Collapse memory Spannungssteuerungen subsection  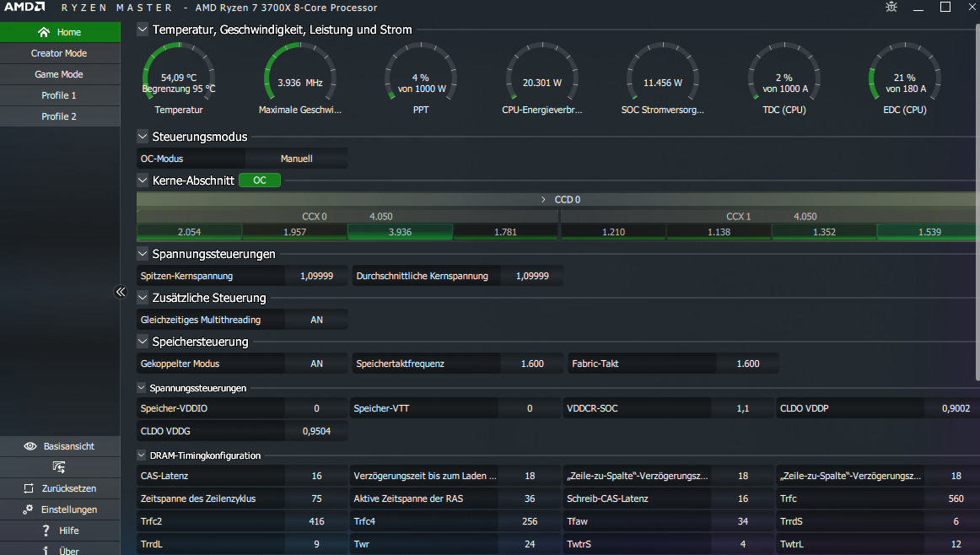[x=141, y=387]
